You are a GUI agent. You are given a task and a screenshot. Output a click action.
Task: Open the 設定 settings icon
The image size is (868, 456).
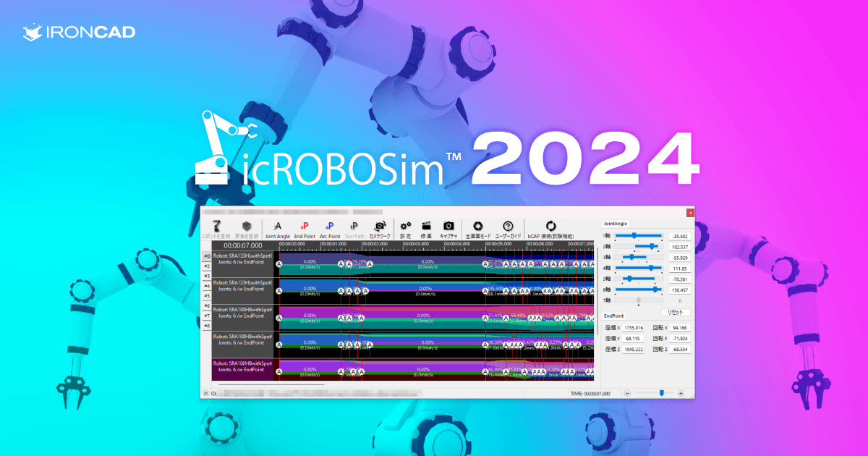[x=404, y=225]
